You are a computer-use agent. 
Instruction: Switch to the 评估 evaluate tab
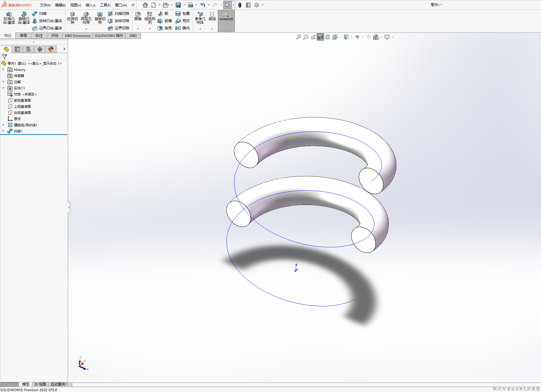click(x=55, y=36)
